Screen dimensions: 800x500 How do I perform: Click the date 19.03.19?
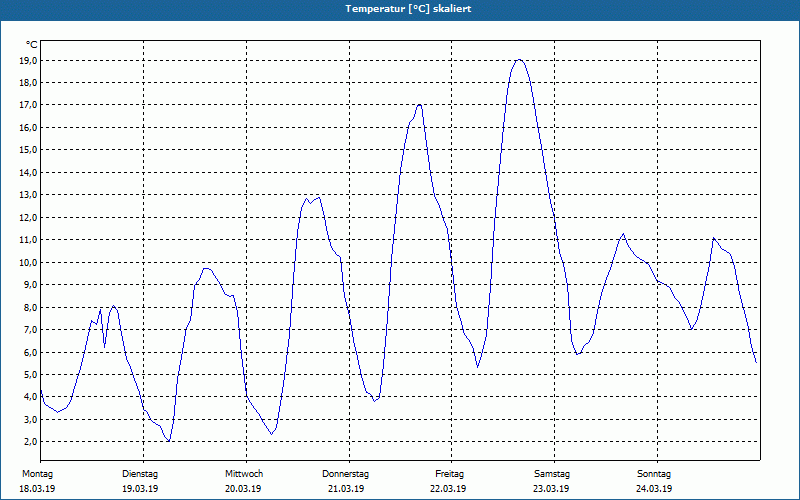tap(140, 489)
